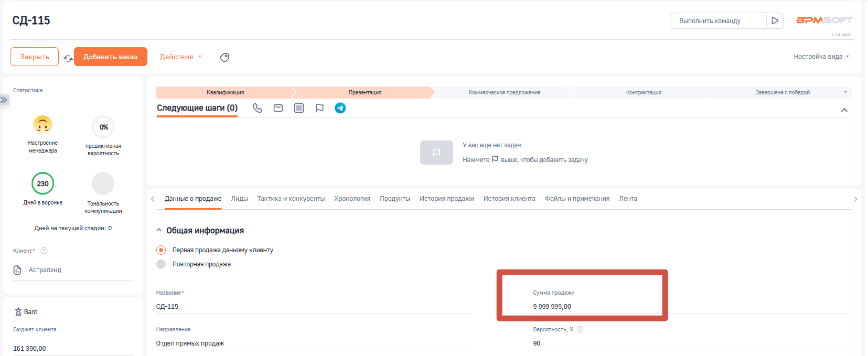Viewport: 868px width, 356px height.
Task: Select Квалификация stage
Action: point(225,92)
